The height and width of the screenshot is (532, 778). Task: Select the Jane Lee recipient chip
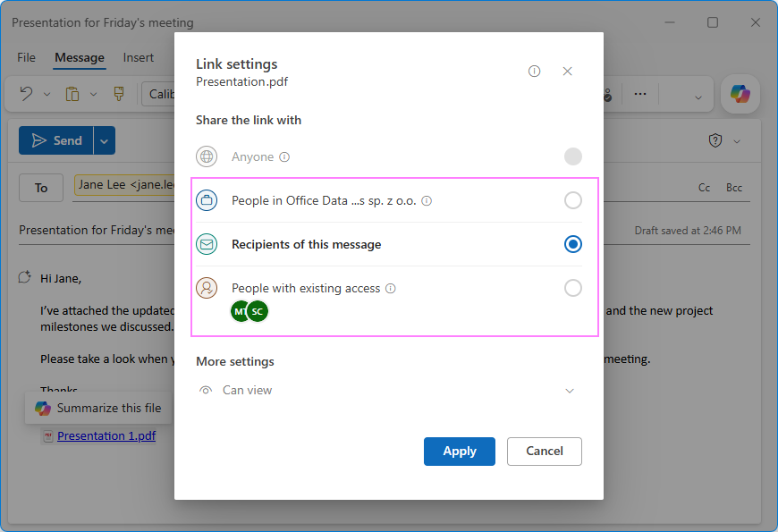tap(124, 184)
